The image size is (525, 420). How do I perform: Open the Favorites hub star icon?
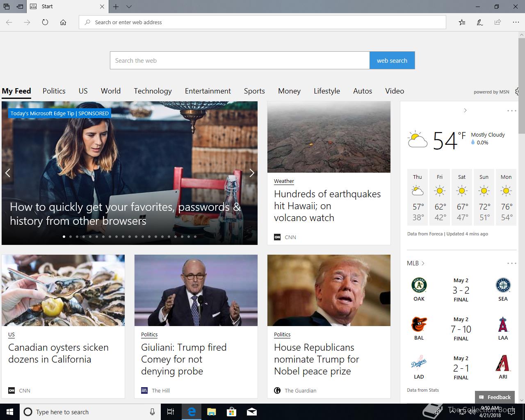pos(462,22)
